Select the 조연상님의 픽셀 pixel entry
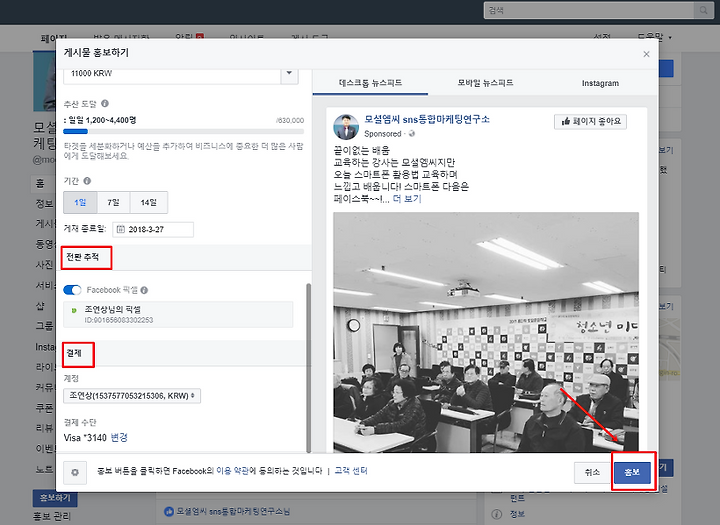The width and height of the screenshot is (720, 525). coord(178,315)
